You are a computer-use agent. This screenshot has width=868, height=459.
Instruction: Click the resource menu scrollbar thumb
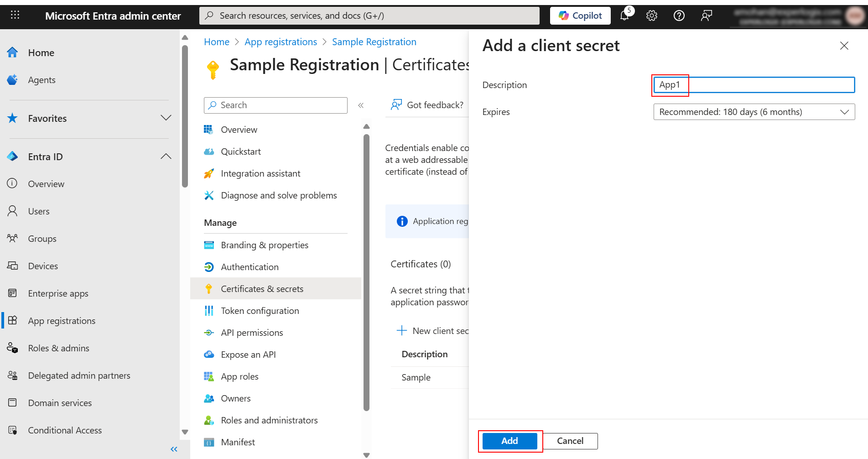[366, 272]
